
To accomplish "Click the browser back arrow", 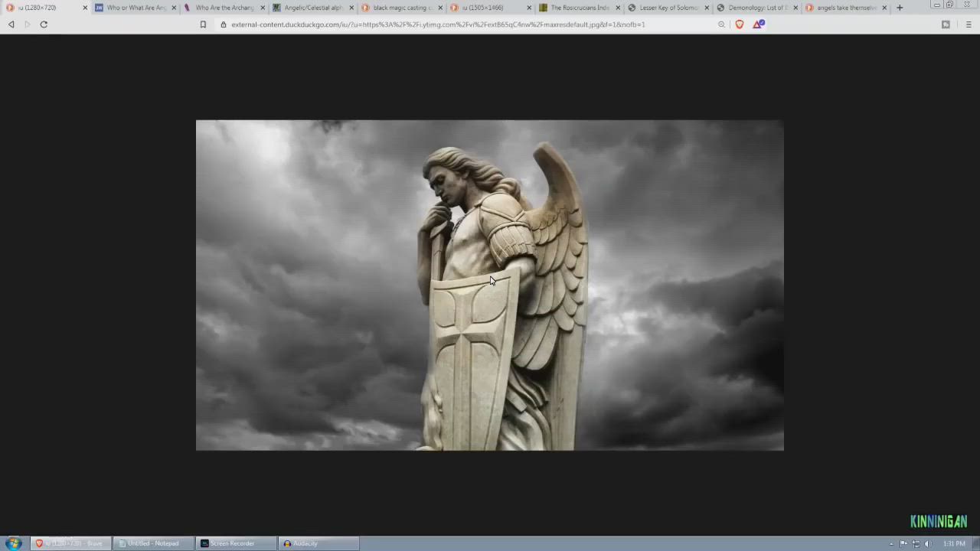I will [11, 24].
